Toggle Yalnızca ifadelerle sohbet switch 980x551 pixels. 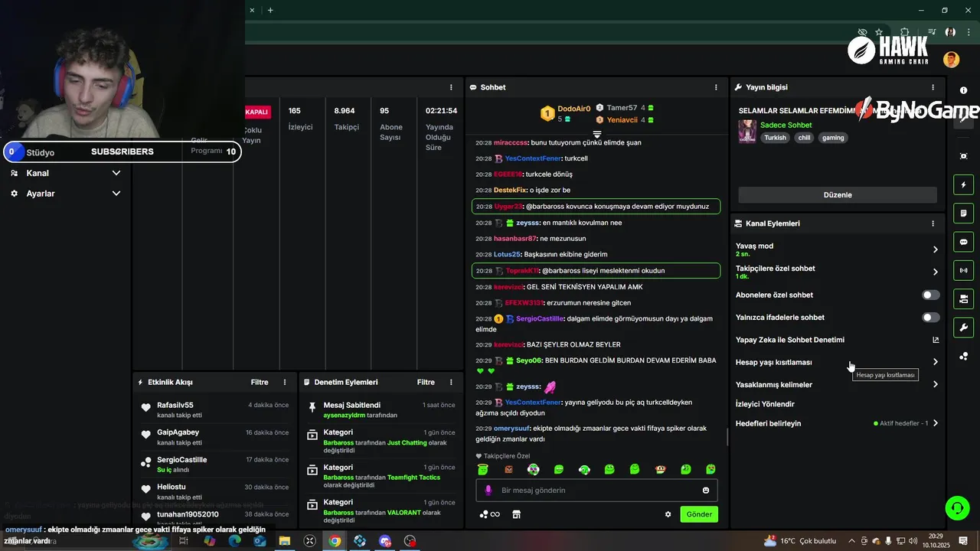pos(930,318)
